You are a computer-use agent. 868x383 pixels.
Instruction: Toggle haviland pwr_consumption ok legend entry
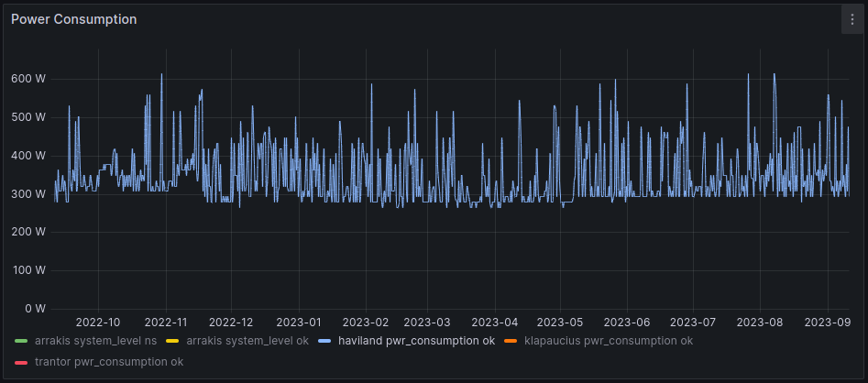coord(416,341)
